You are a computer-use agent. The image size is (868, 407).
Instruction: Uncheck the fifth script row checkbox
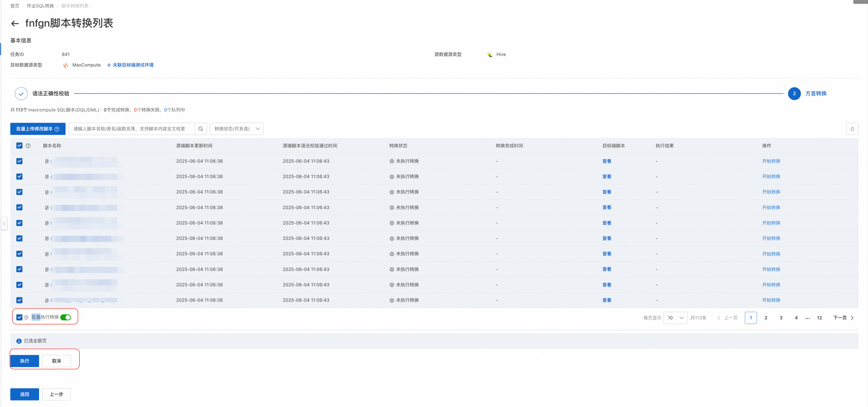(x=19, y=223)
